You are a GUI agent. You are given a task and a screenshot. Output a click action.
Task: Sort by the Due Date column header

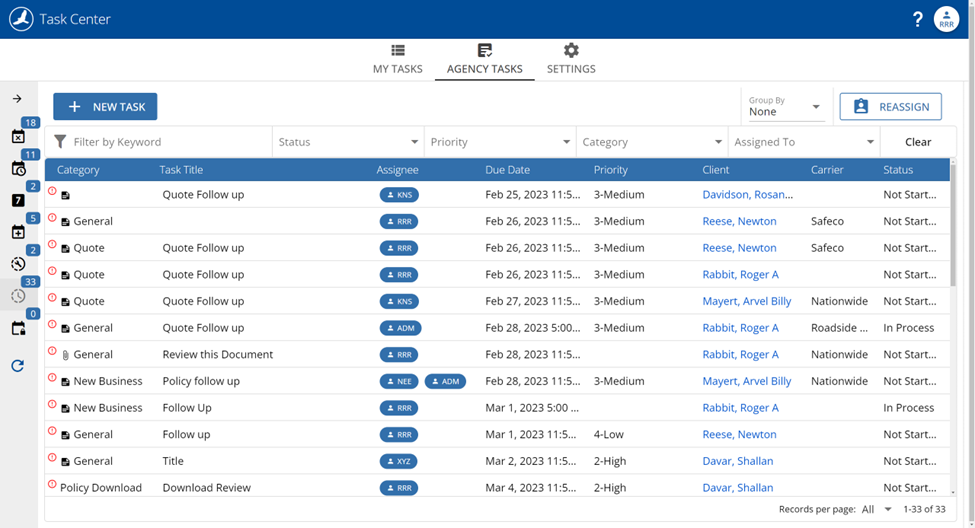tap(507, 170)
